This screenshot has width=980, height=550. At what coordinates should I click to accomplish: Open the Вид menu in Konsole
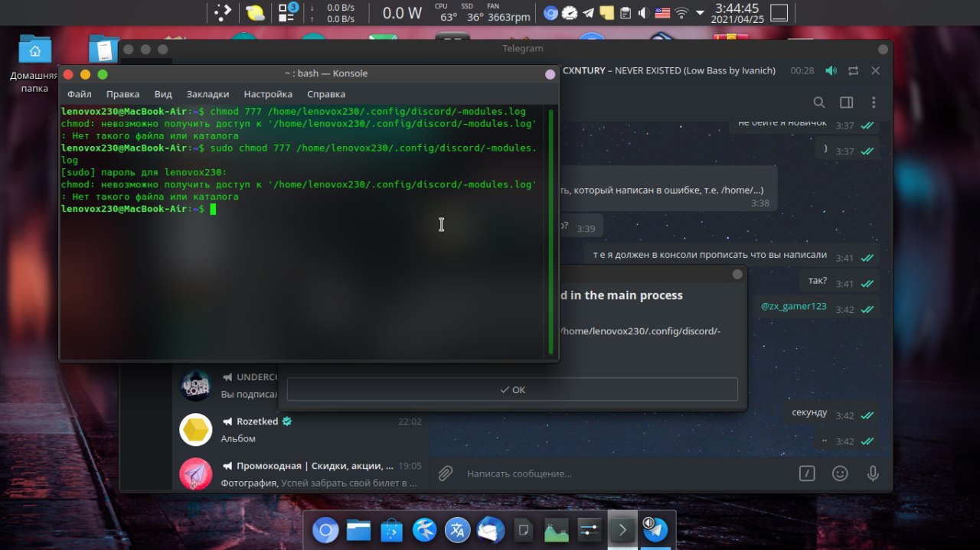tap(163, 94)
